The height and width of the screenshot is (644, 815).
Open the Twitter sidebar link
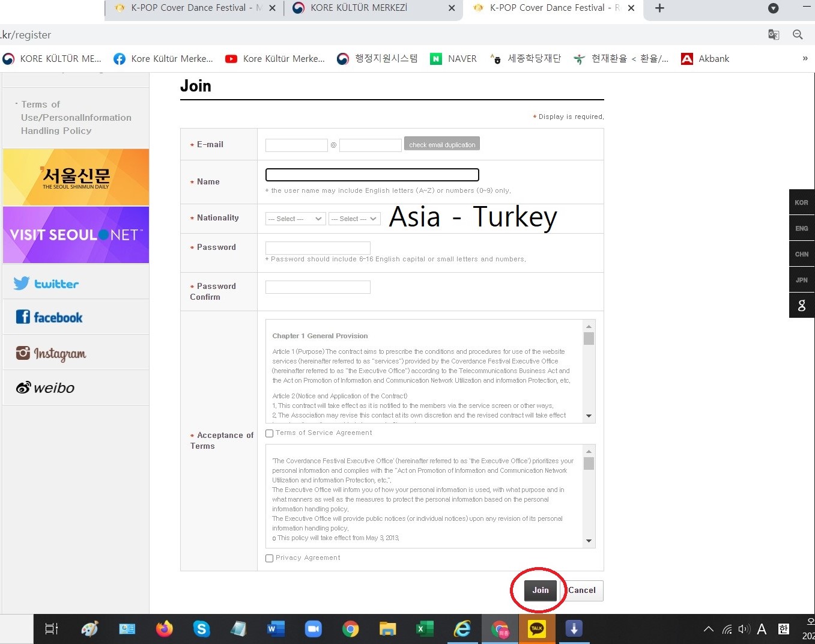[x=46, y=284]
